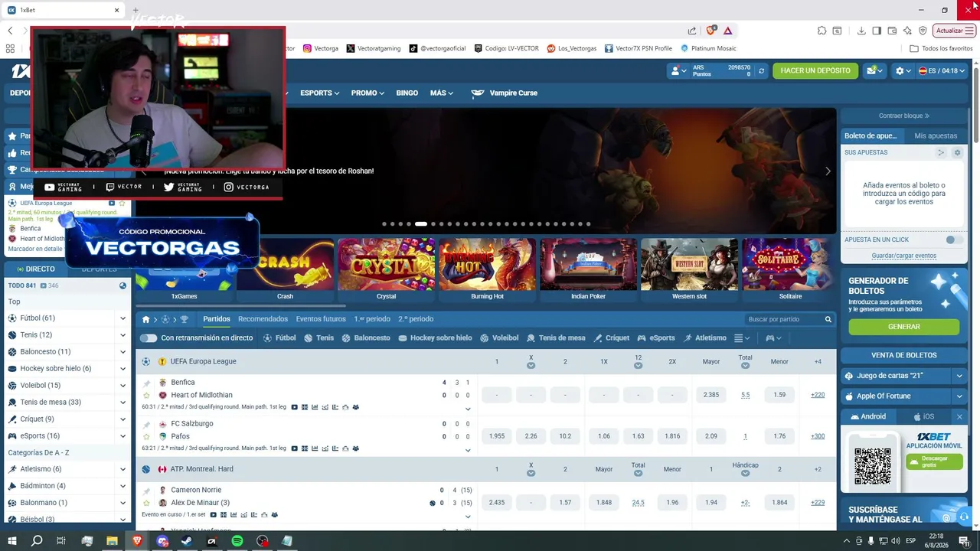Click Guardar/cargar eventos link
Viewport: 980px width, 551px height.
point(904,256)
